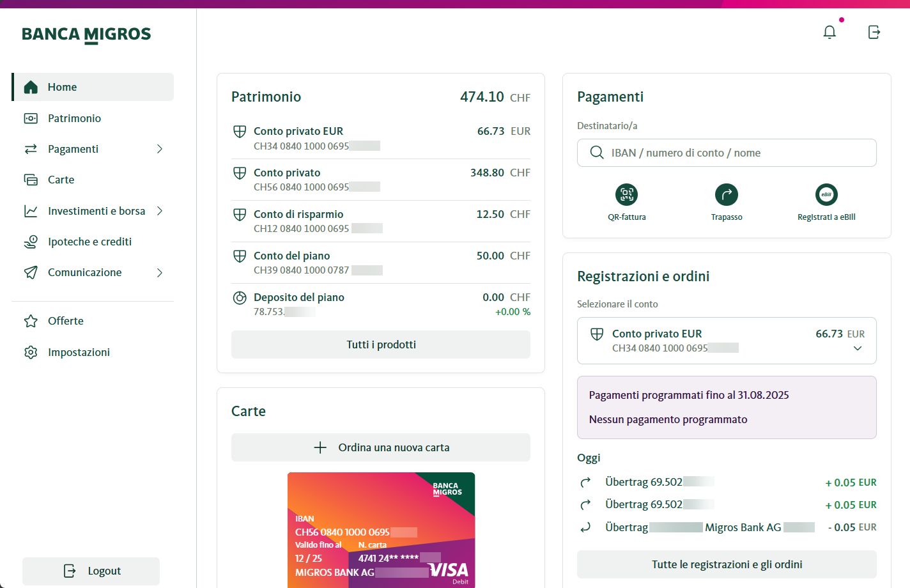
Task: Click the Carte section heading
Action: [249, 411]
